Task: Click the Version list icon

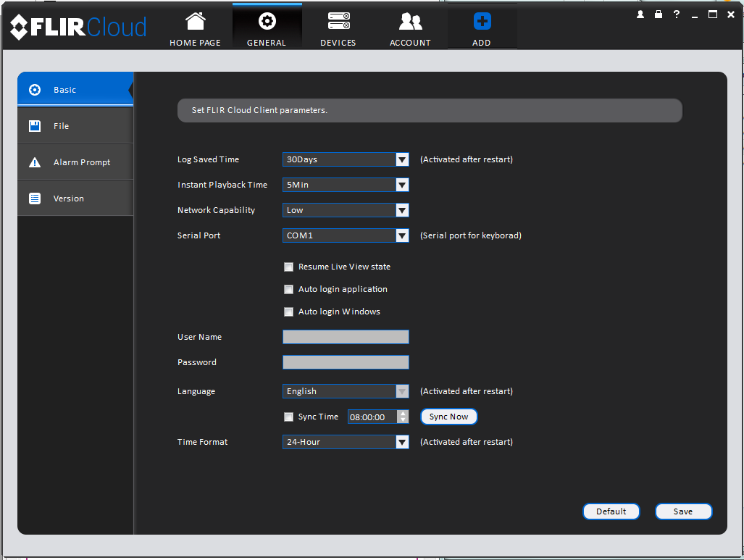Action: tap(35, 198)
